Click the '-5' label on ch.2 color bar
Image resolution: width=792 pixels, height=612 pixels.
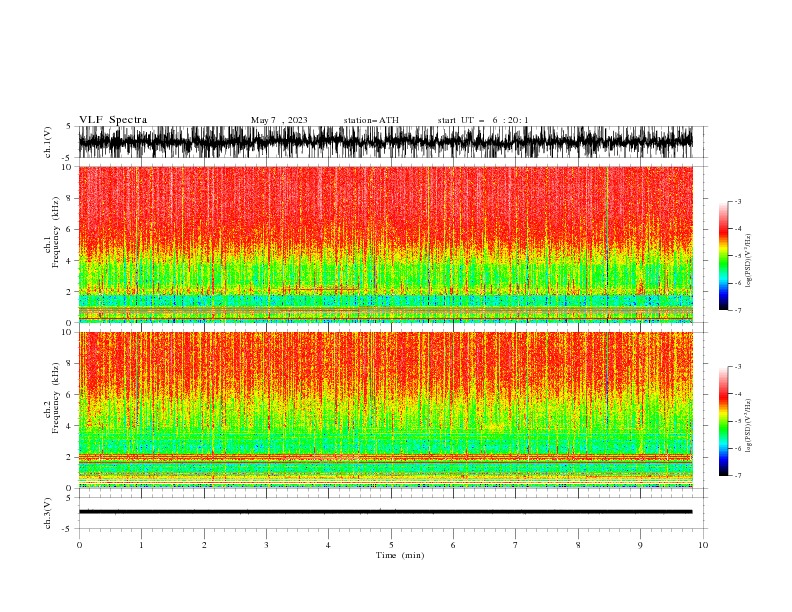click(x=737, y=421)
